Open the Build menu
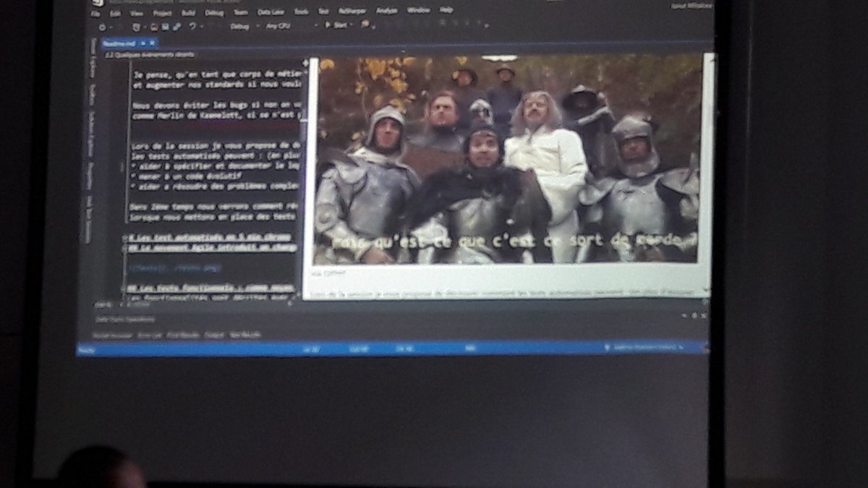 pyautogui.click(x=188, y=12)
